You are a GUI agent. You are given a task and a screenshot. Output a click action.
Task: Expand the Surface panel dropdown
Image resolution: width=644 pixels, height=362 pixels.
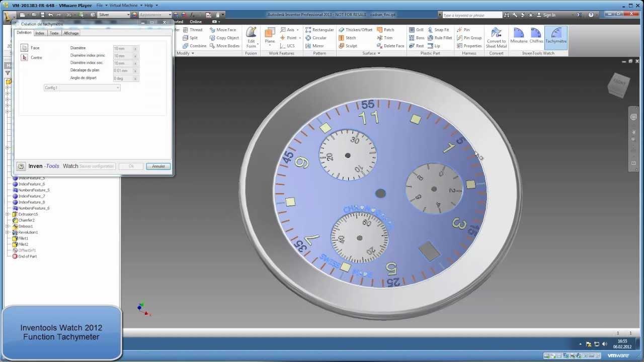[x=371, y=53]
